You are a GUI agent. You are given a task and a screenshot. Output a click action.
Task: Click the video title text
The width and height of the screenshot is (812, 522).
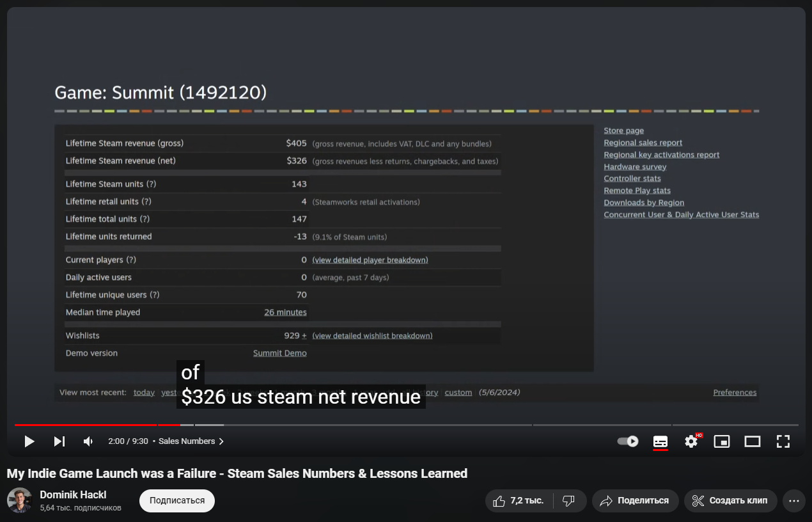pyautogui.click(x=237, y=474)
